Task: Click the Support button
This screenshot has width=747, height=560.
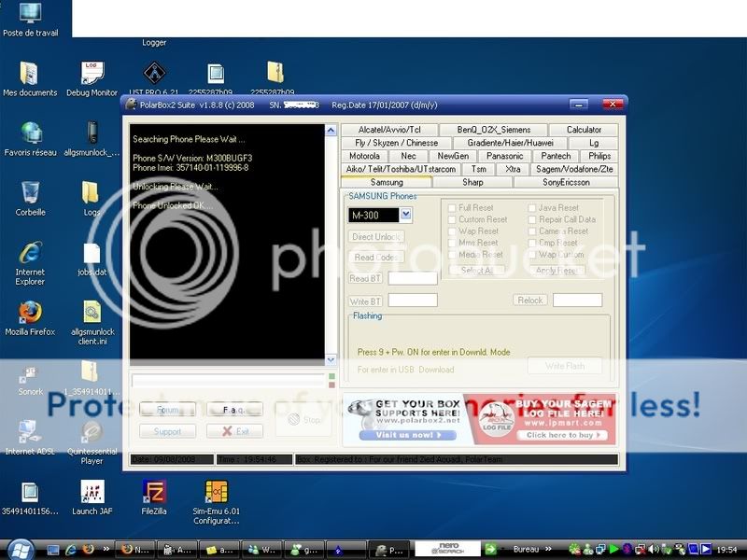Action: point(167,431)
